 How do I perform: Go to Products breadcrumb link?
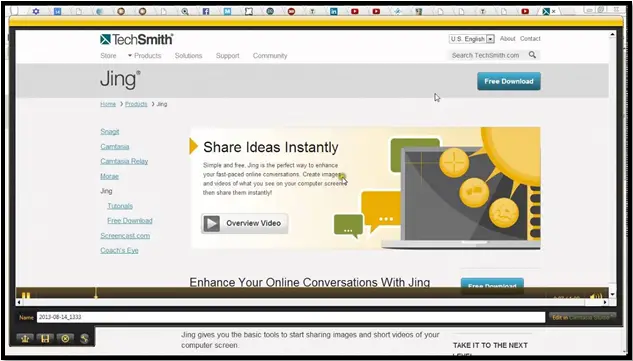coord(136,104)
